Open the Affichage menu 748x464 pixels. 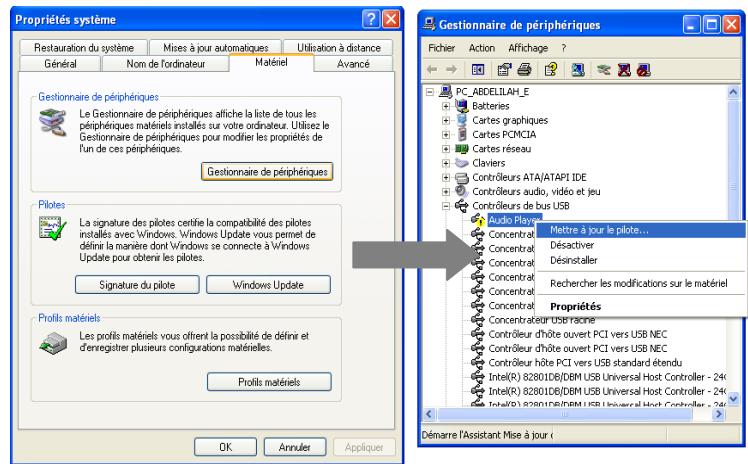pyautogui.click(x=528, y=47)
